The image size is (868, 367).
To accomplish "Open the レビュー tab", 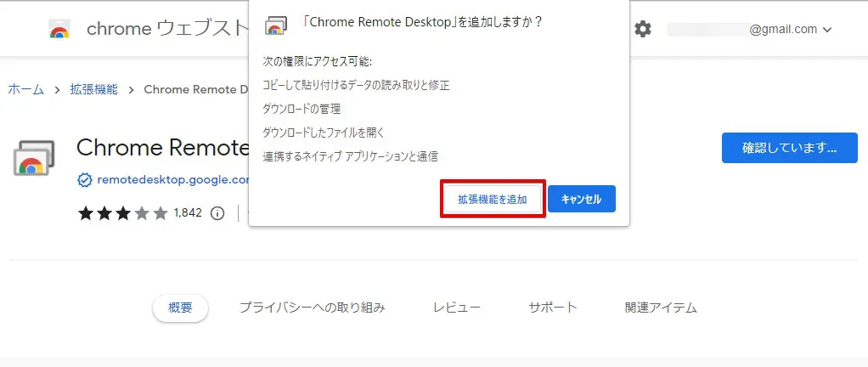I will (457, 308).
